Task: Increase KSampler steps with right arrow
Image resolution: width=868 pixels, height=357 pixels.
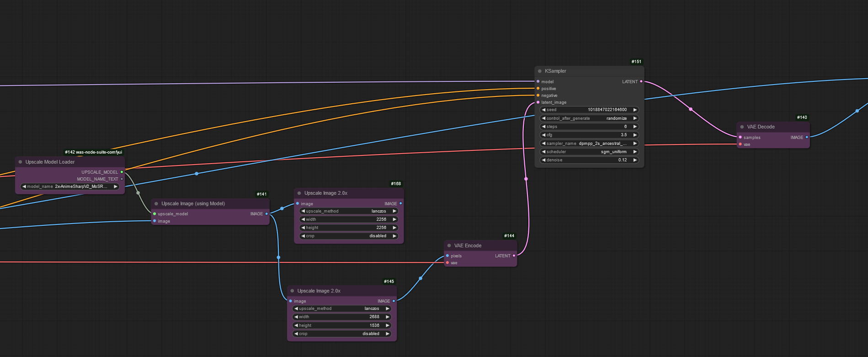Action: point(635,127)
